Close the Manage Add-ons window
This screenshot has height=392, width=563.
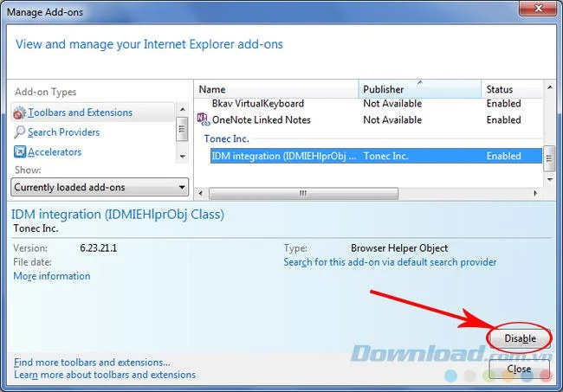(538, 9)
